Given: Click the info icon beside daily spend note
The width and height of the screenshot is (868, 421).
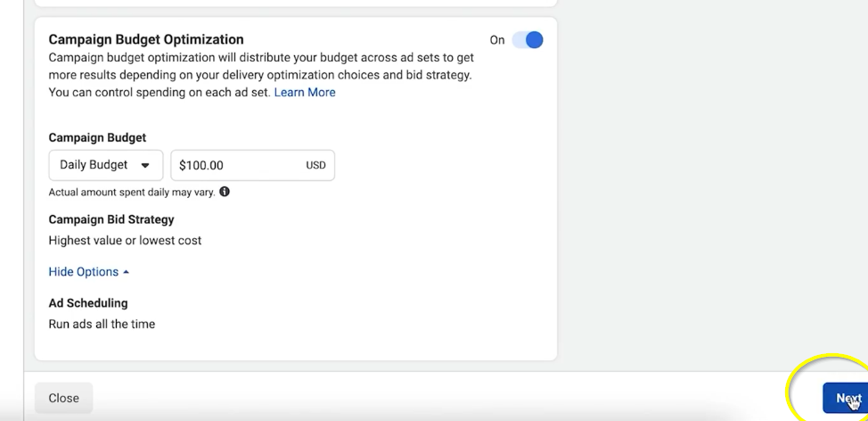Looking at the screenshot, I should [x=225, y=192].
